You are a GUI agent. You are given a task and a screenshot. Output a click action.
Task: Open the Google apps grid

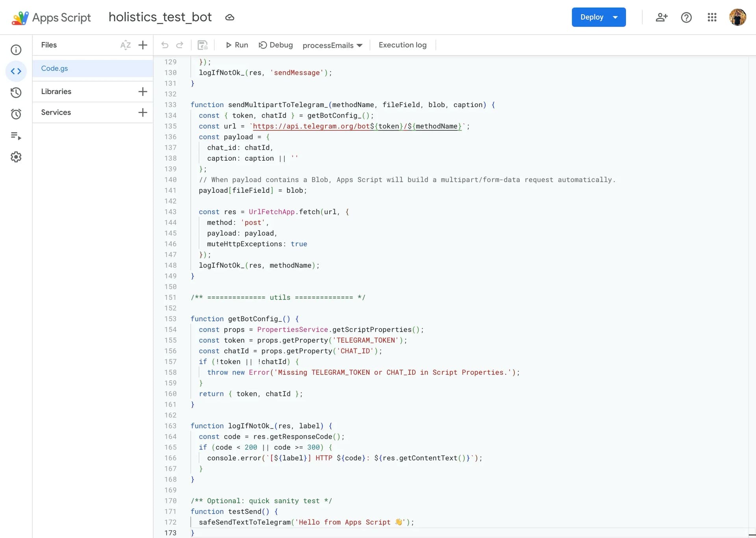[712, 17]
